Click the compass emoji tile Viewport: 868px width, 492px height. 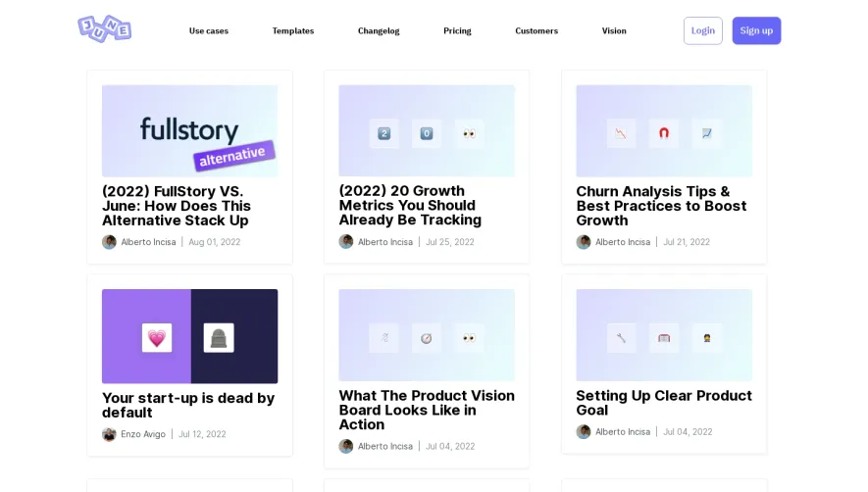tap(427, 338)
